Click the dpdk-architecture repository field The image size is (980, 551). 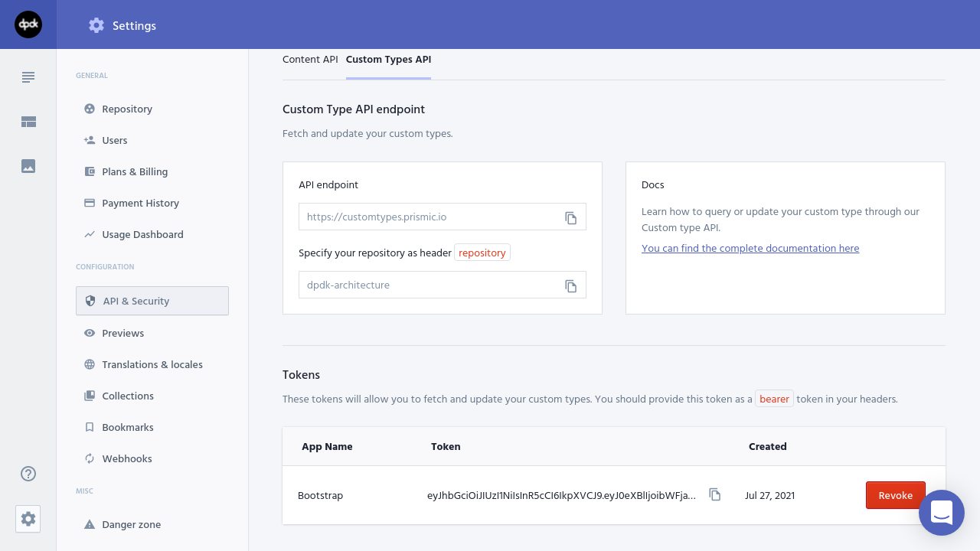click(443, 285)
